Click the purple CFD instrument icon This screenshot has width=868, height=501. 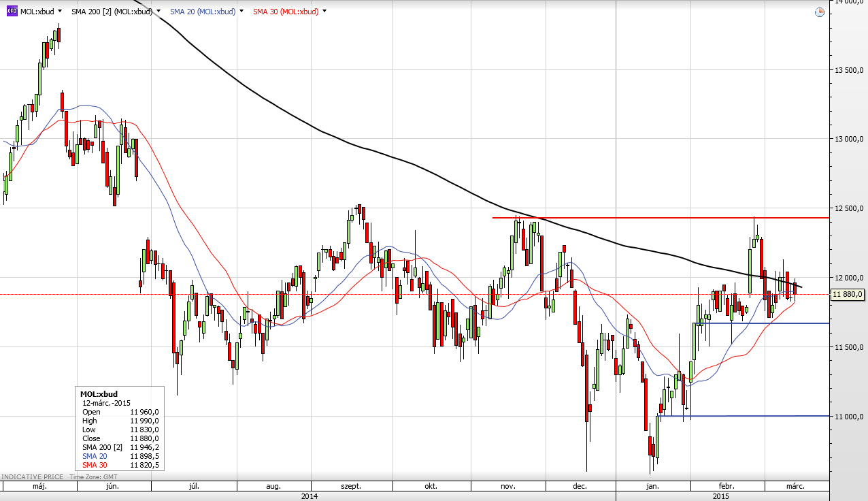click(x=12, y=12)
